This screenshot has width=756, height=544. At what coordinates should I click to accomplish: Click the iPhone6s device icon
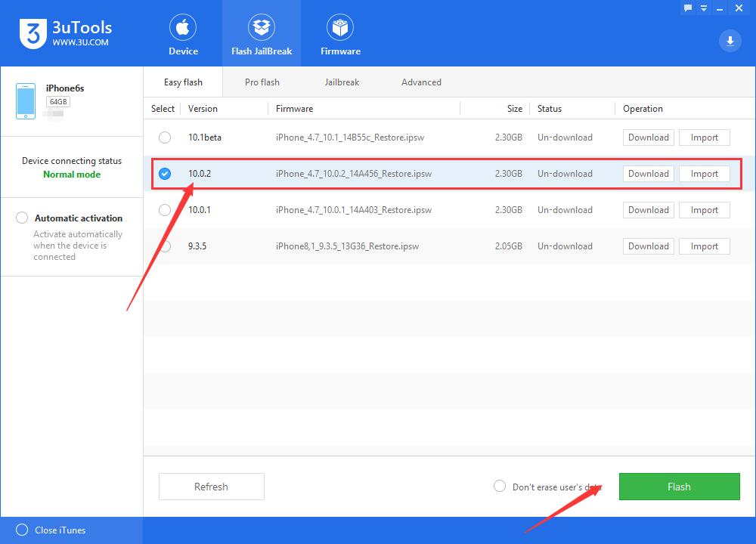pyautogui.click(x=26, y=100)
